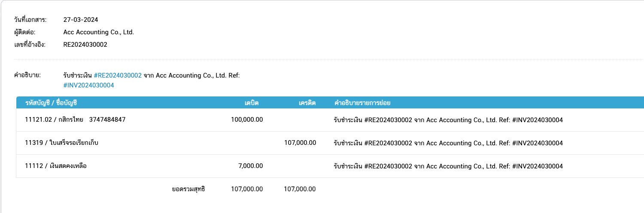Click the document date 27-03-2024
The height and width of the screenshot is (213, 644).
point(81,20)
